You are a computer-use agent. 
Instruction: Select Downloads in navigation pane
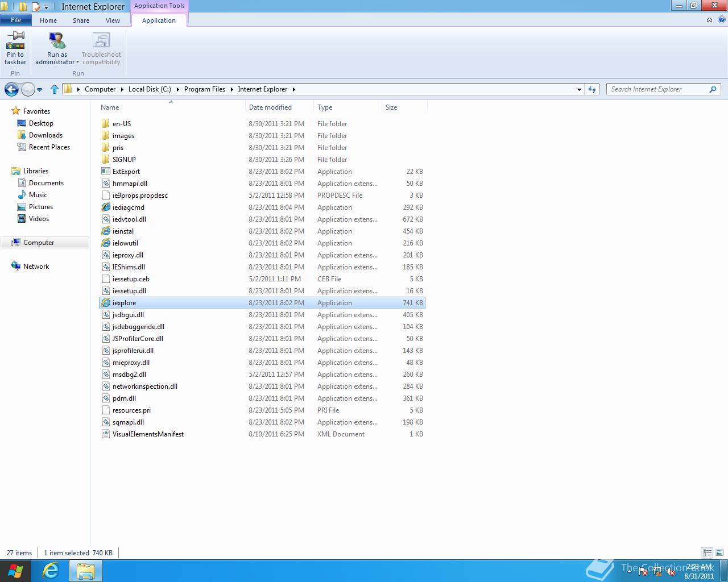pos(45,135)
